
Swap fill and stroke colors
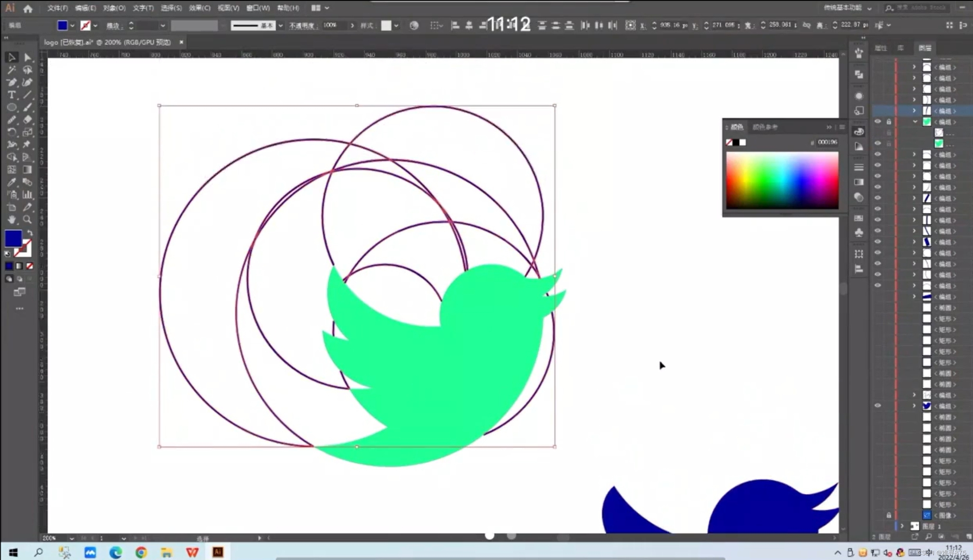30,233
